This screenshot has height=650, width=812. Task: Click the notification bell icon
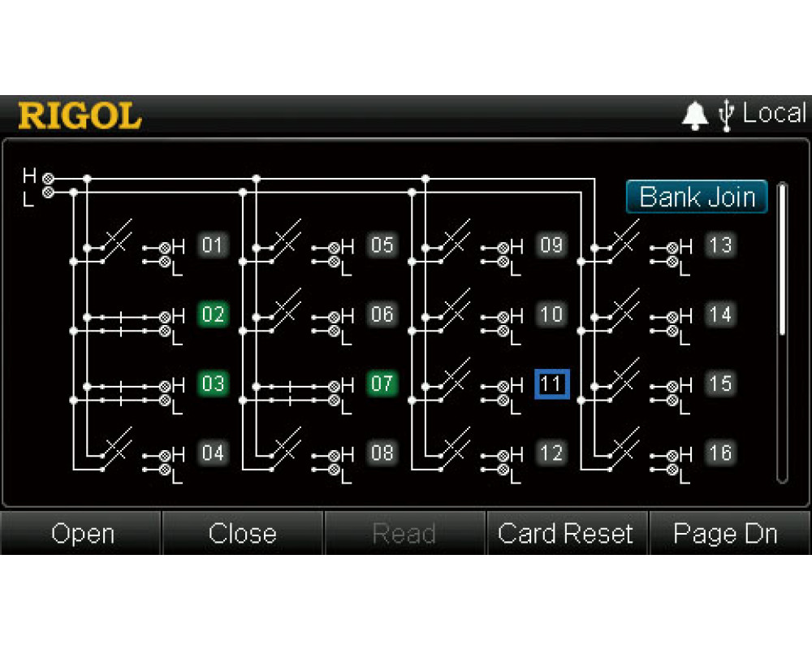(x=694, y=116)
